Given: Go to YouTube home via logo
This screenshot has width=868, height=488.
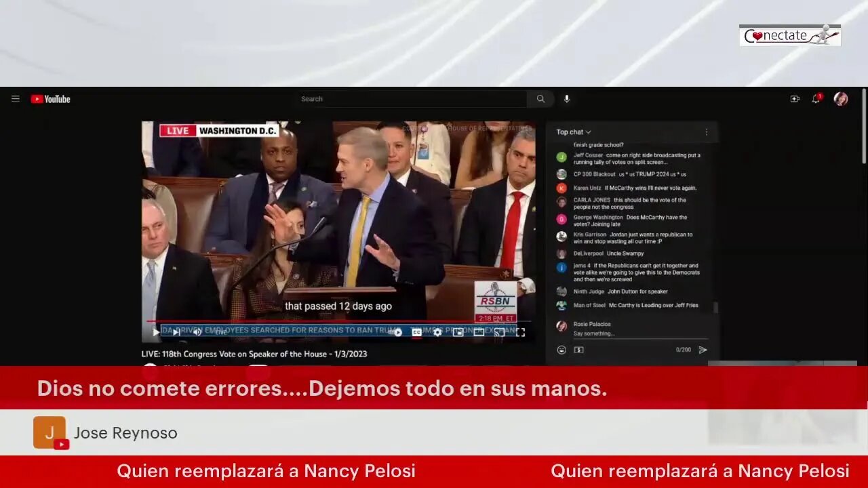Looking at the screenshot, I should (50, 99).
